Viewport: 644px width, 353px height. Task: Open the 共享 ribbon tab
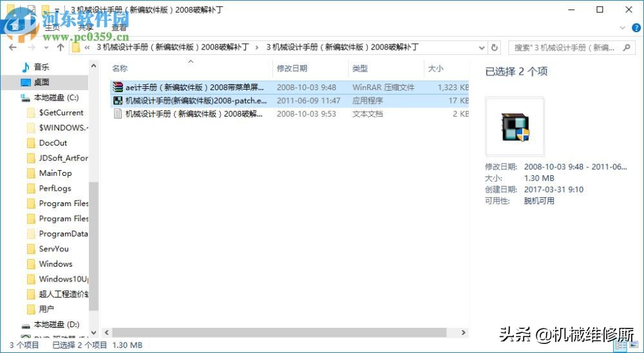[x=86, y=28]
